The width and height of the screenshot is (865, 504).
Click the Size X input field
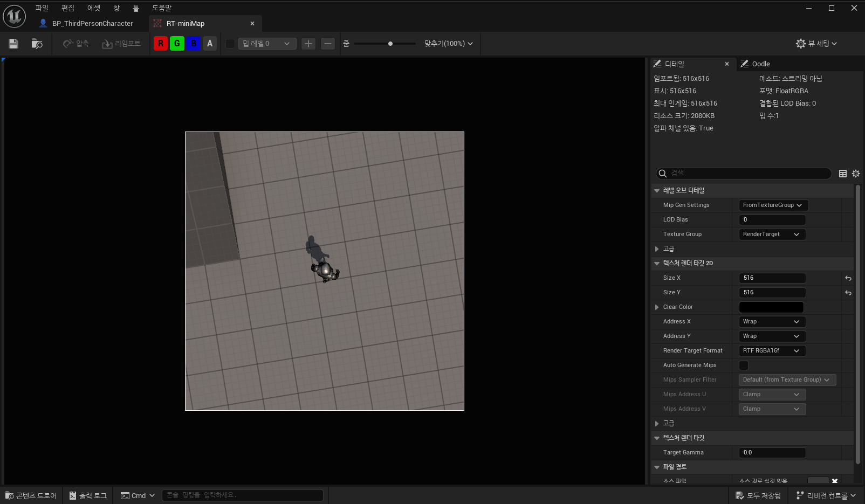[x=772, y=278]
